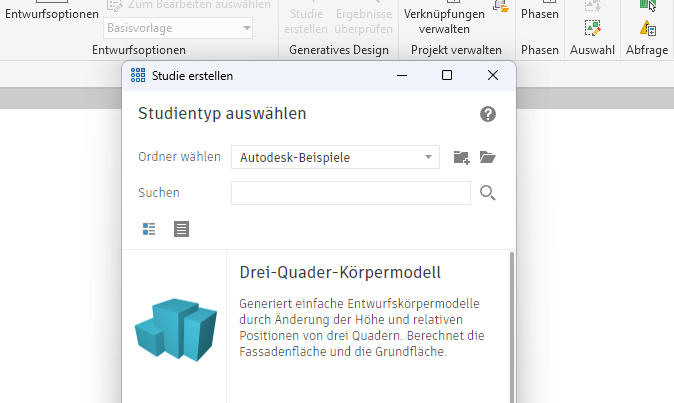
Task: Select the Drei-Quader-Körpermodell thumbnail
Action: tap(176, 330)
